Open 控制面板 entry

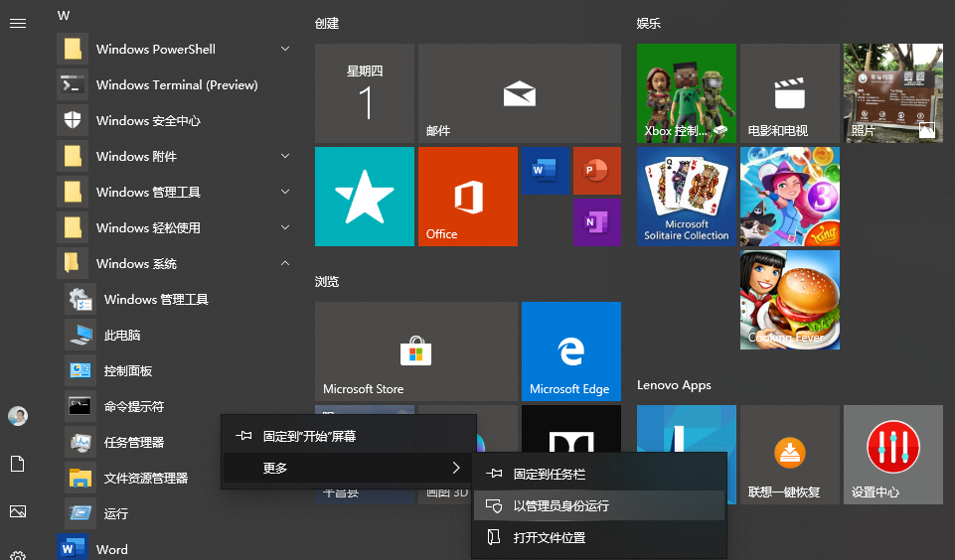coord(176,370)
